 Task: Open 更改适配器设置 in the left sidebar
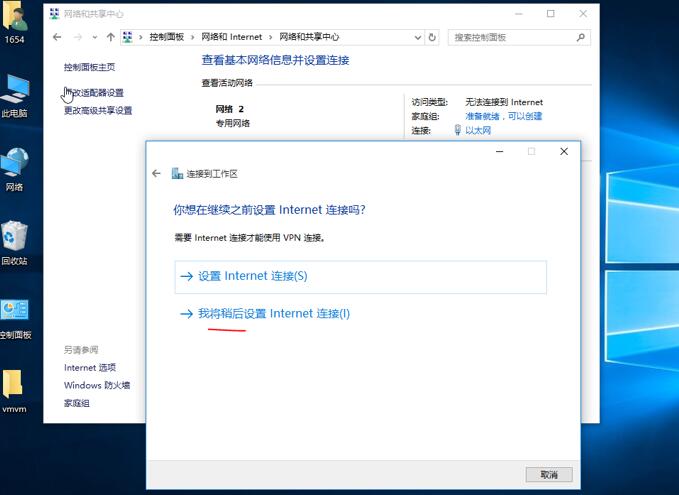(96, 93)
